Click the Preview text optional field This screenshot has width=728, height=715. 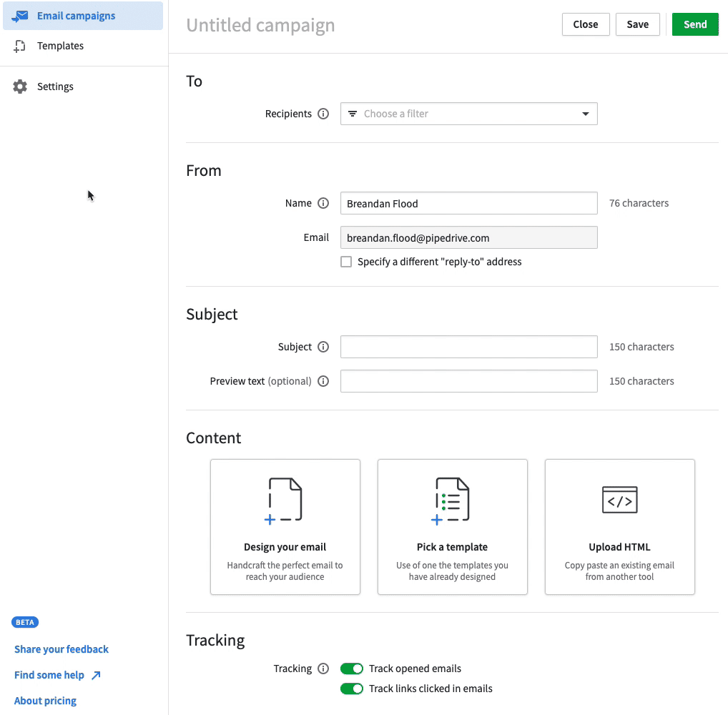pyautogui.click(x=468, y=380)
